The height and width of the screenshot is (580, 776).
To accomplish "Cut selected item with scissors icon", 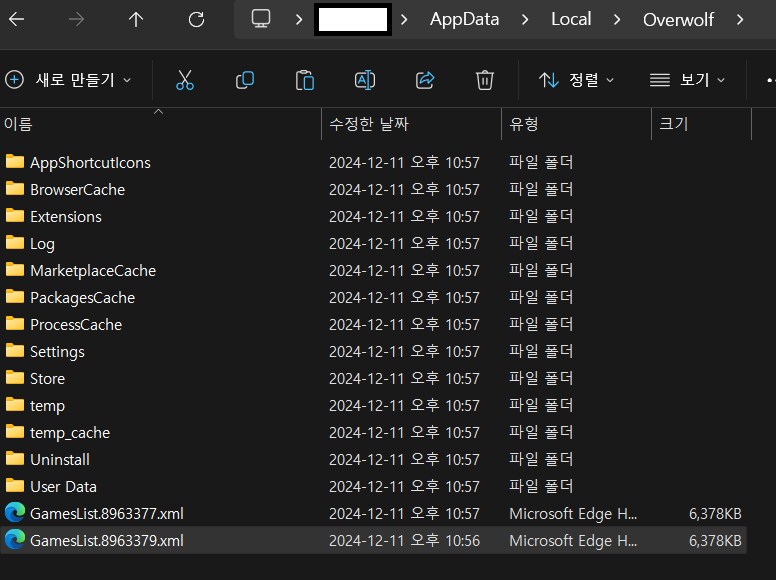I will pyautogui.click(x=185, y=80).
